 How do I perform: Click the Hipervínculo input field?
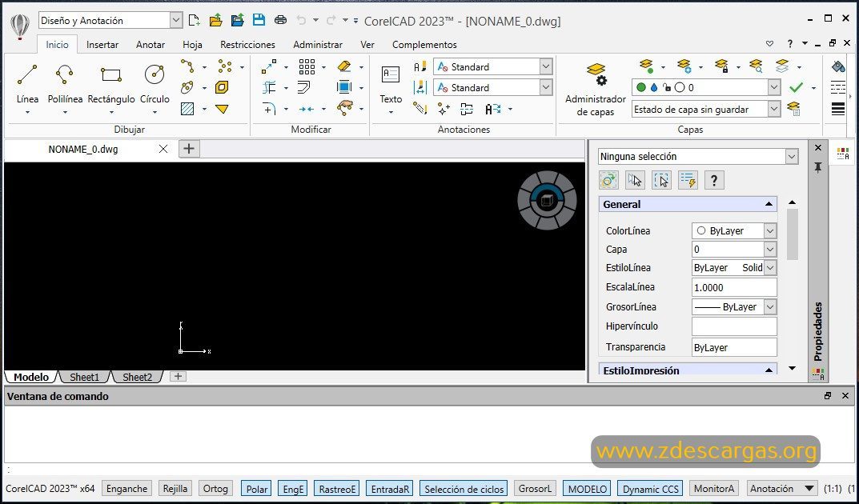734,326
